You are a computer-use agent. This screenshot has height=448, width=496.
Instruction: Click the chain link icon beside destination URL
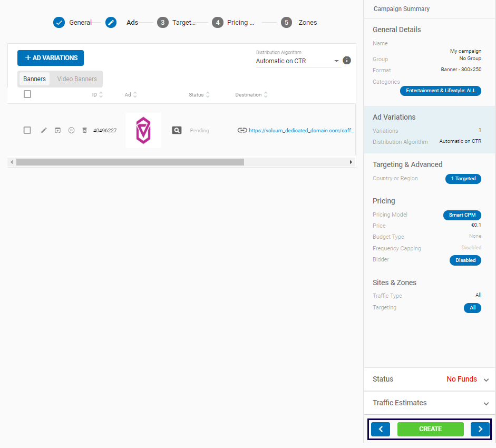tap(242, 130)
